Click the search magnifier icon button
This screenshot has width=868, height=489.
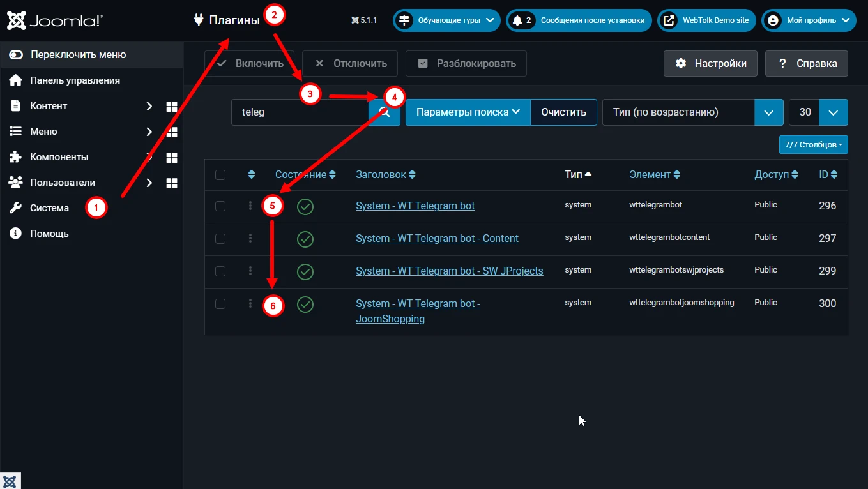pos(385,112)
